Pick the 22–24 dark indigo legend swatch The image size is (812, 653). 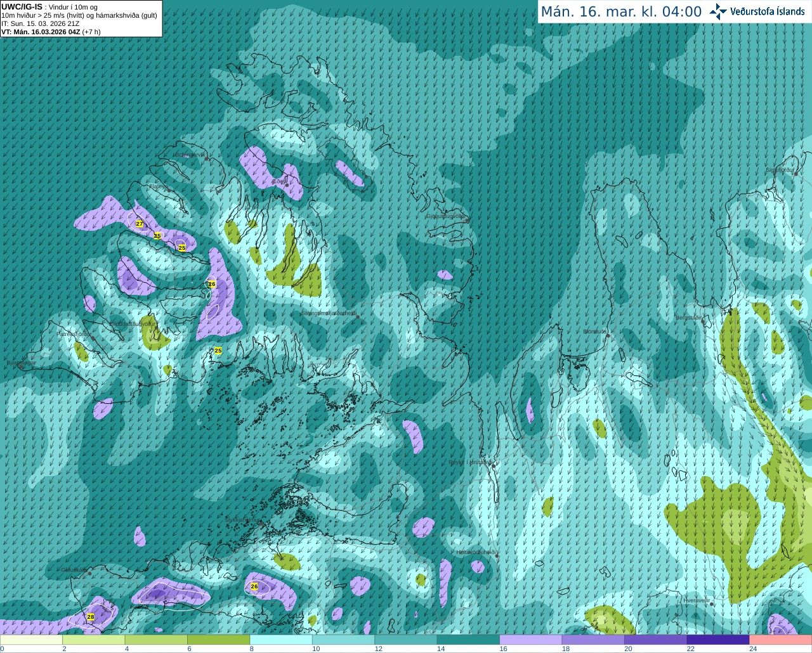click(718, 640)
